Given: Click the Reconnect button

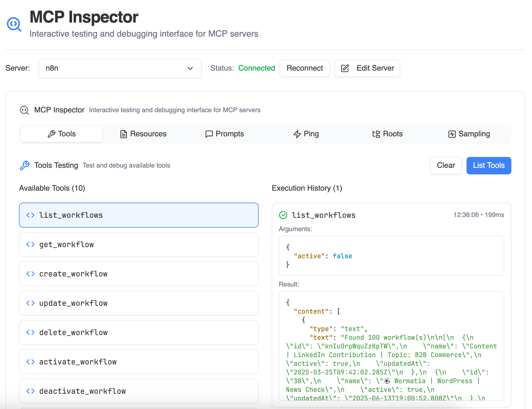Looking at the screenshot, I should point(305,68).
